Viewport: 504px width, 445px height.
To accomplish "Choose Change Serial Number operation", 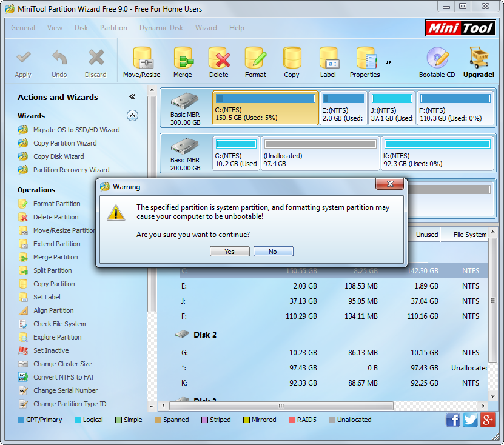I will [66, 390].
